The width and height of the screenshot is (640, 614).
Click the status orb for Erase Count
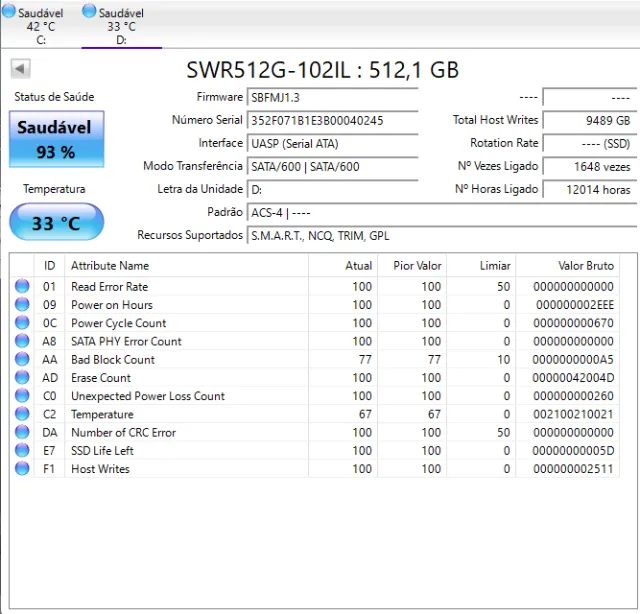tap(22, 377)
